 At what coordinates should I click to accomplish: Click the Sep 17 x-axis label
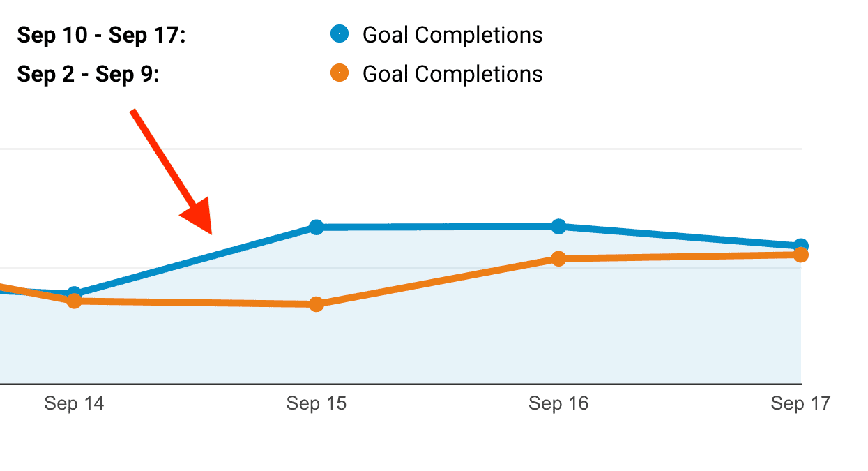(x=800, y=403)
